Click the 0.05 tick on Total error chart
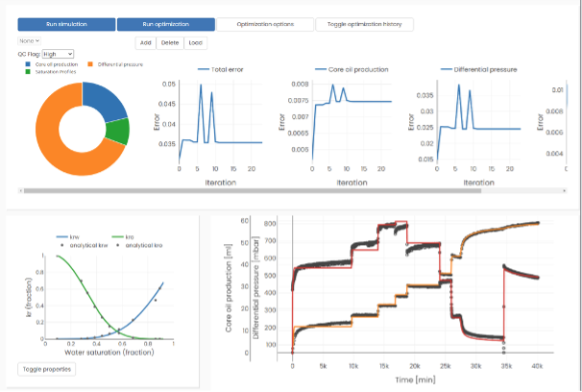Image resolution: width=582 pixels, height=392 pixels. tap(168, 85)
